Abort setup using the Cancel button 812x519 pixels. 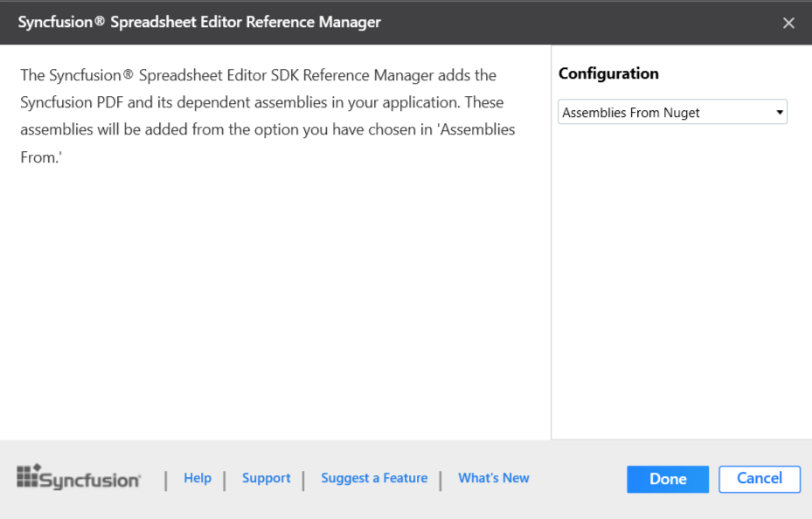(x=759, y=479)
